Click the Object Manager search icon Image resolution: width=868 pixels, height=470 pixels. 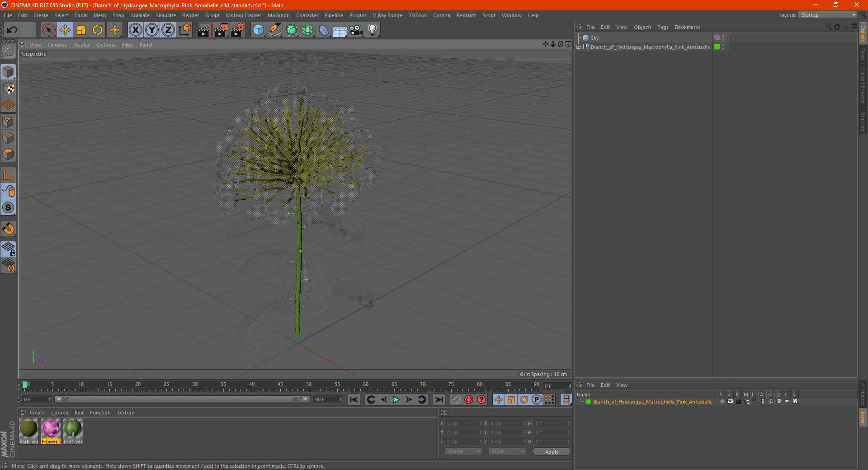coord(828,27)
